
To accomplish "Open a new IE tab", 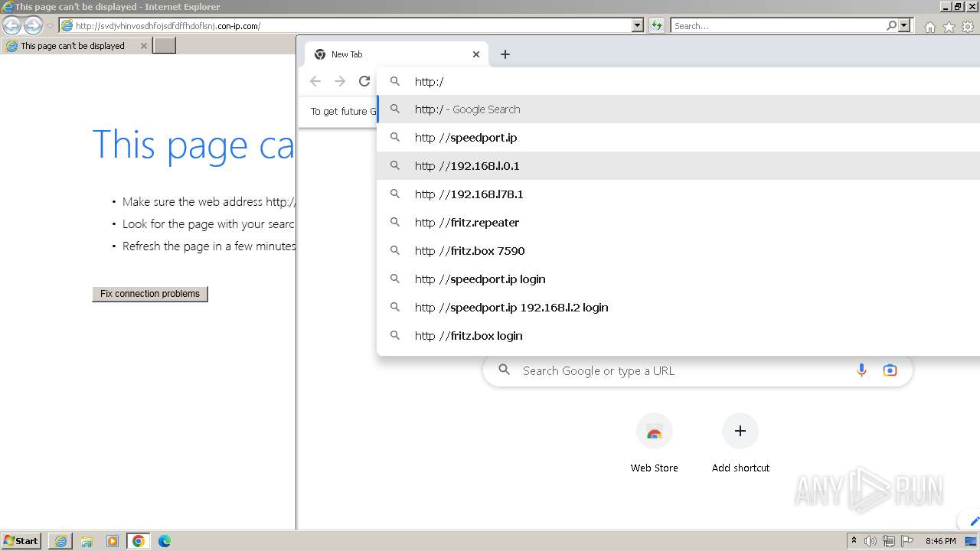I will (165, 46).
